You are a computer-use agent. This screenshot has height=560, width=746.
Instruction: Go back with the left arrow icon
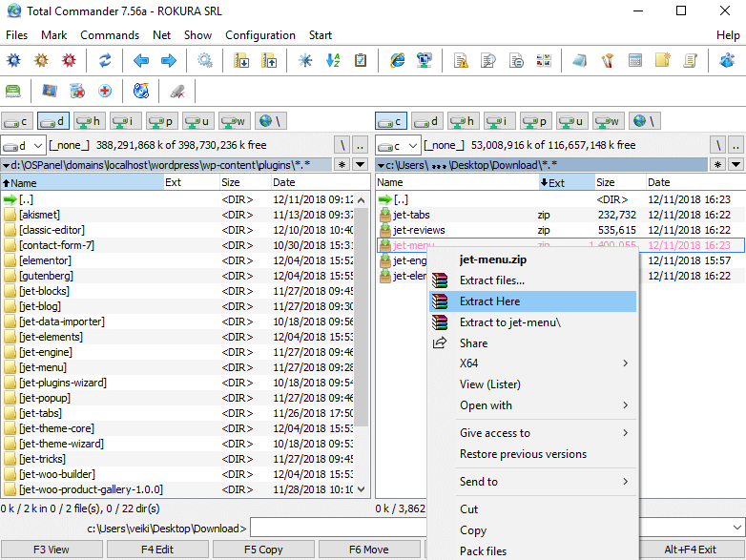click(141, 60)
